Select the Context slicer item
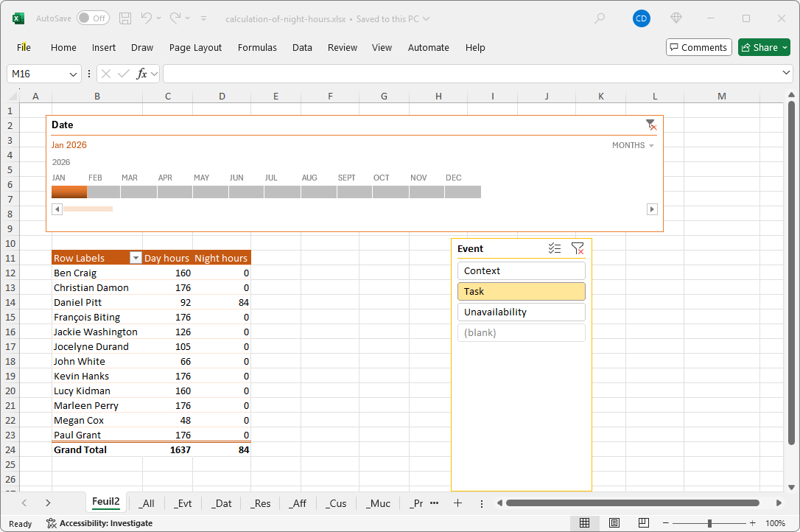The image size is (800, 532). click(x=521, y=271)
